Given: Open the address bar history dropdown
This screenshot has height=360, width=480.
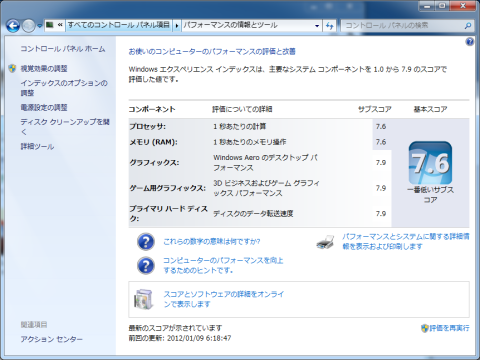Looking at the screenshot, I should pyautogui.click(x=317, y=25).
